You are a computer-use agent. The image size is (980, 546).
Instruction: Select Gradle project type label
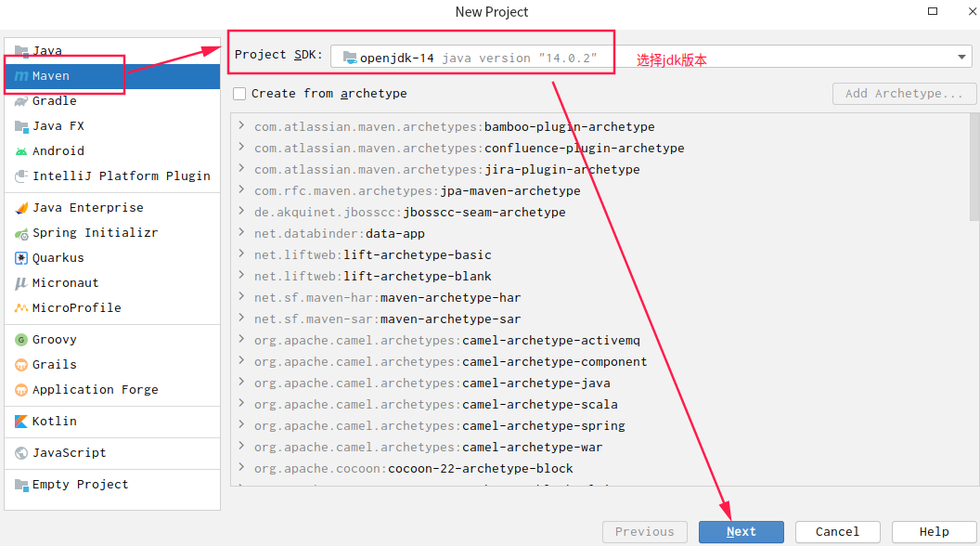[55, 100]
